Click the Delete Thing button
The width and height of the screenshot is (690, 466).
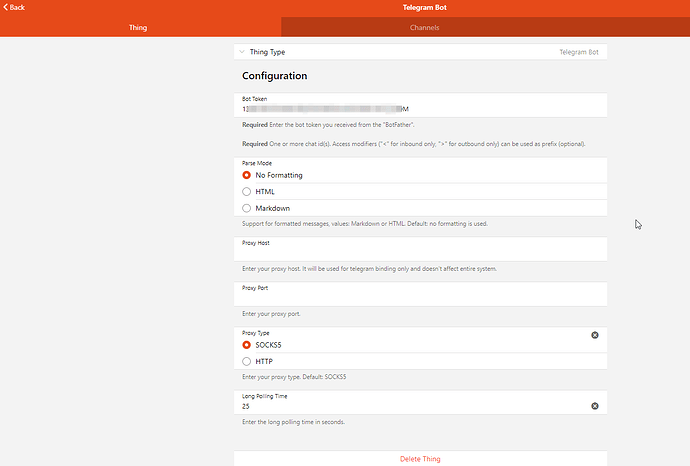pyautogui.click(x=420, y=459)
